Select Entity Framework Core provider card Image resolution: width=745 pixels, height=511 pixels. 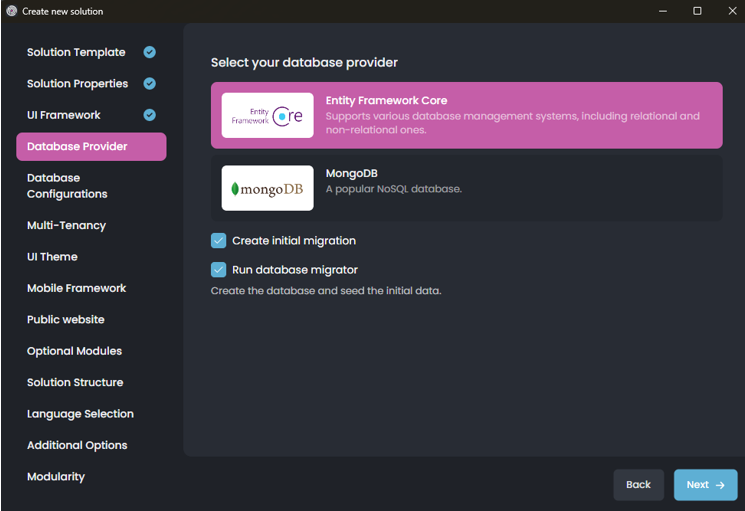tap(467, 115)
